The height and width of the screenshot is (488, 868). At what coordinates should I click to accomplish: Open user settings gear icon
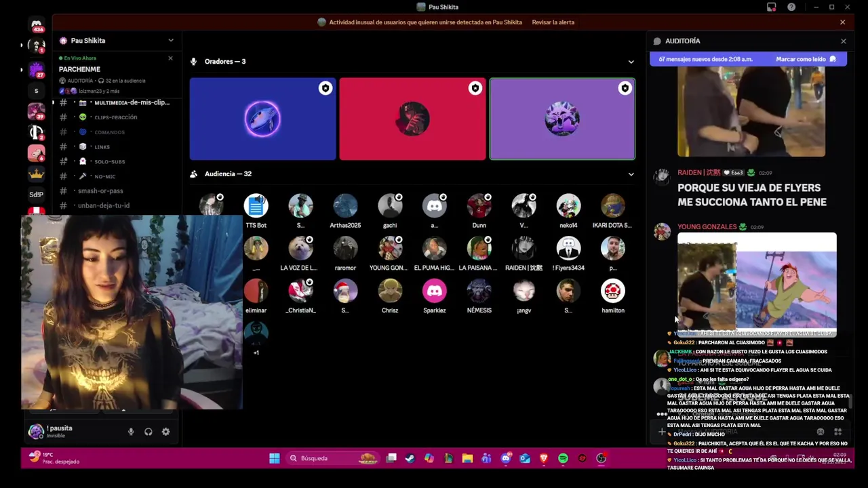coord(165,432)
